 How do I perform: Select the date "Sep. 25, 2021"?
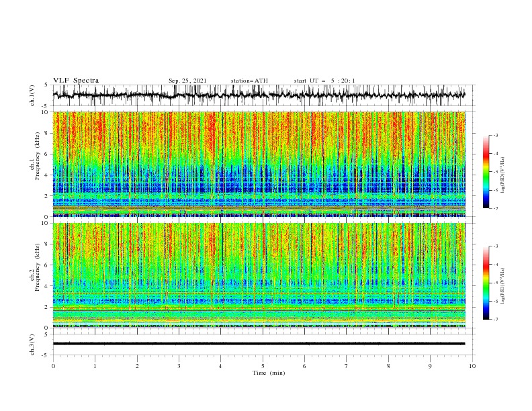click(187, 81)
